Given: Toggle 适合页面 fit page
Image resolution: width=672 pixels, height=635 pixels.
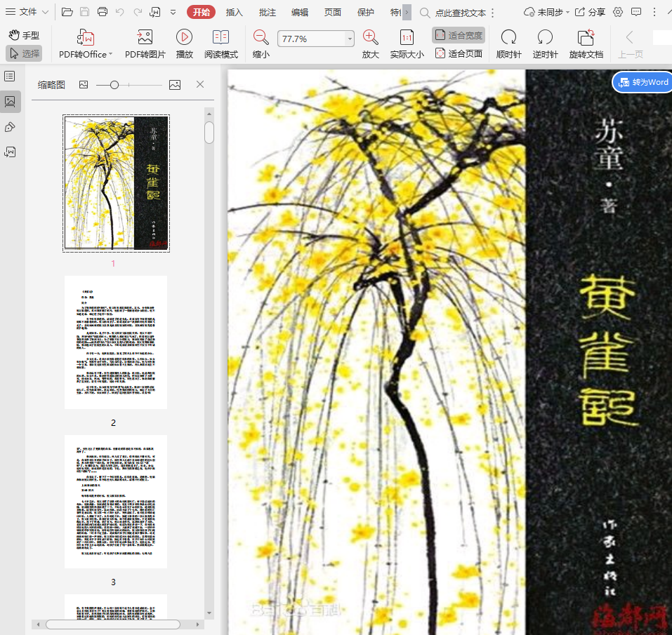Looking at the screenshot, I should coord(459,53).
